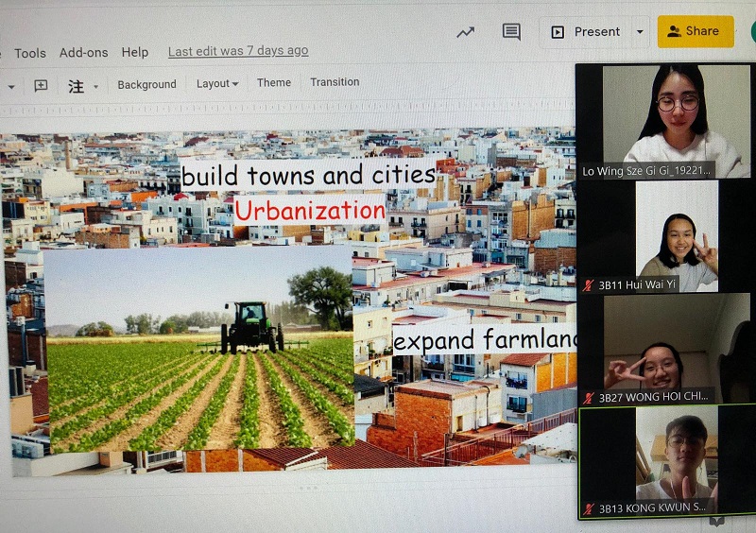The width and height of the screenshot is (756, 533).
Task: Open the Help menu
Action: [135, 52]
